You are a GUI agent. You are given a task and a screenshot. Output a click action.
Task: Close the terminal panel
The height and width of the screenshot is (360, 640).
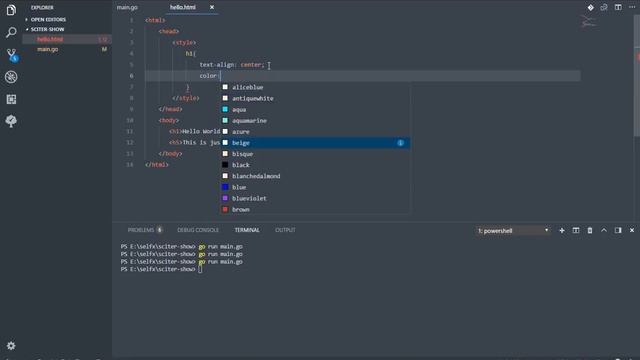coord(632,231)
